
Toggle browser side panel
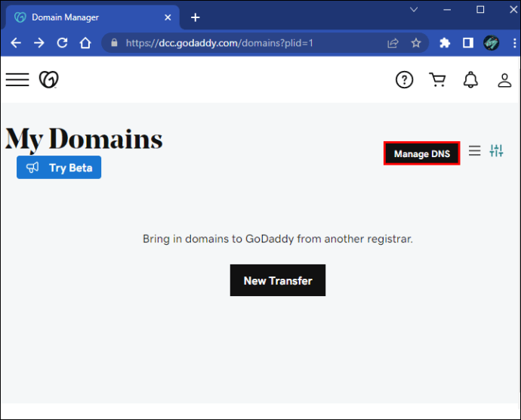pos(468,43)
